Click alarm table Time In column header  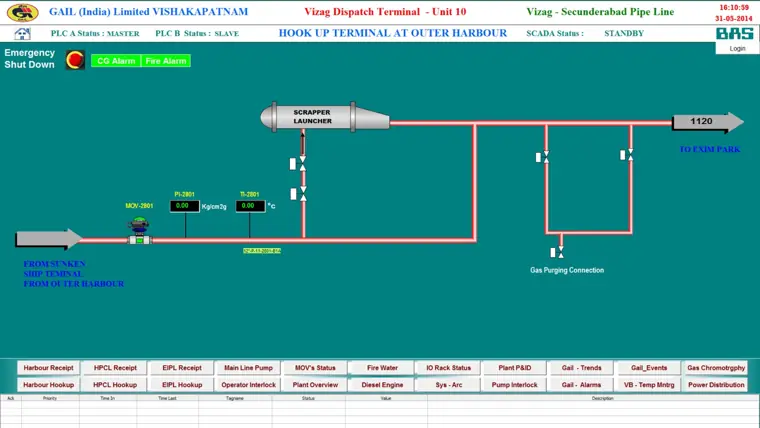click(x=108, y=398)
